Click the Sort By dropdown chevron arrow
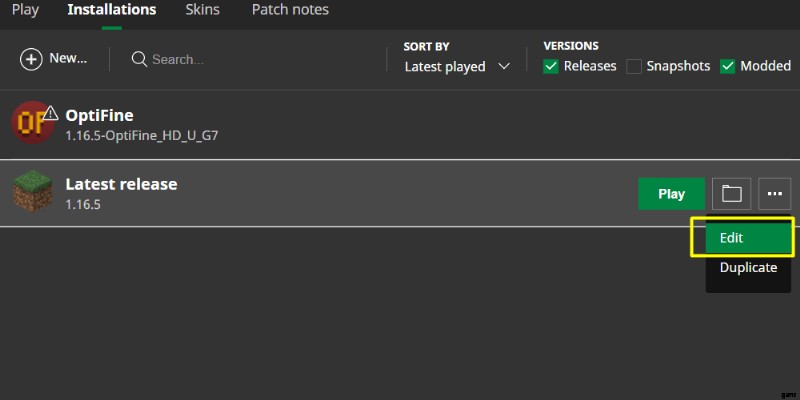Screen dimensions: 800x400 pyautogui.click(x=503, y=67)
